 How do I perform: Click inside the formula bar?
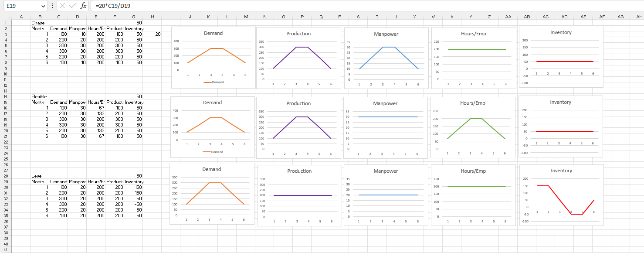point(174,6)
